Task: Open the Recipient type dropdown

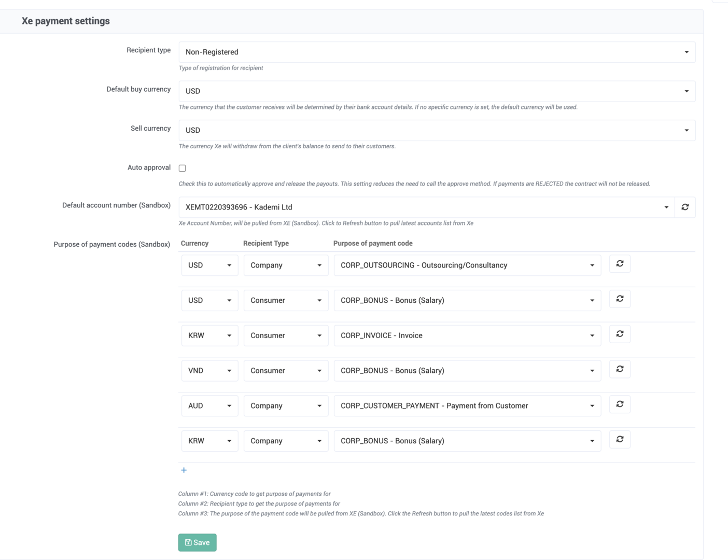Action: 437,52
